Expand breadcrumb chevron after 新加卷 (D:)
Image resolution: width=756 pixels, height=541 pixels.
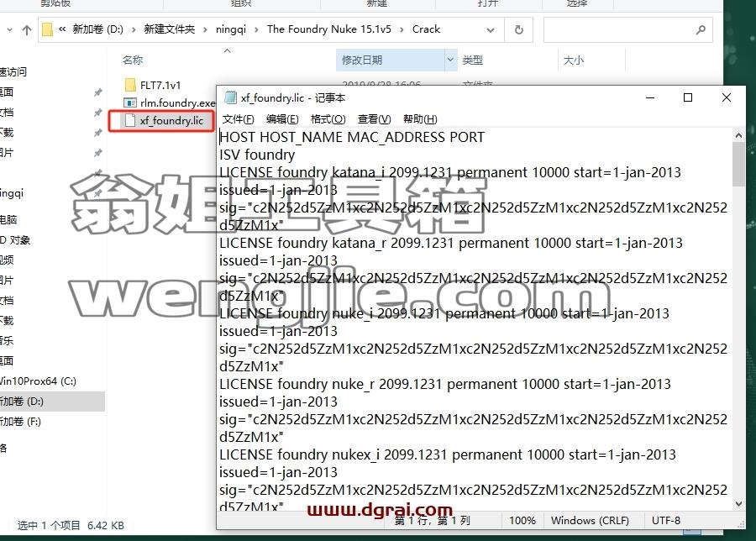pyautogui.click(x=134, y=30)
